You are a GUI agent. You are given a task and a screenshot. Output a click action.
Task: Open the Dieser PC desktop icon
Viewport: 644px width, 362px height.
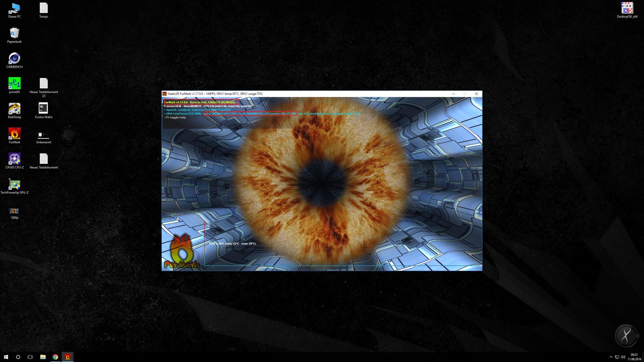(x=14, y=10)
